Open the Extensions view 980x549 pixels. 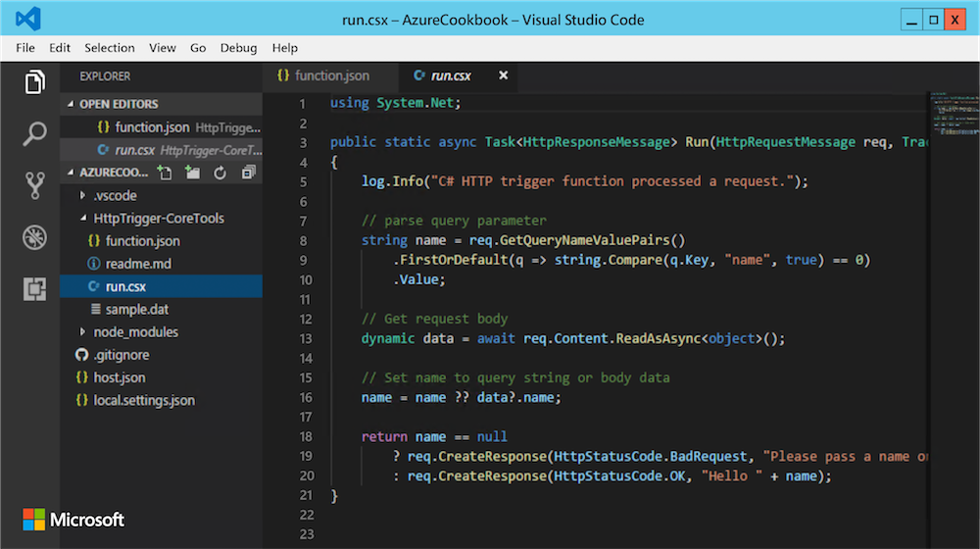pyautogui.click(x=35, y=289)
